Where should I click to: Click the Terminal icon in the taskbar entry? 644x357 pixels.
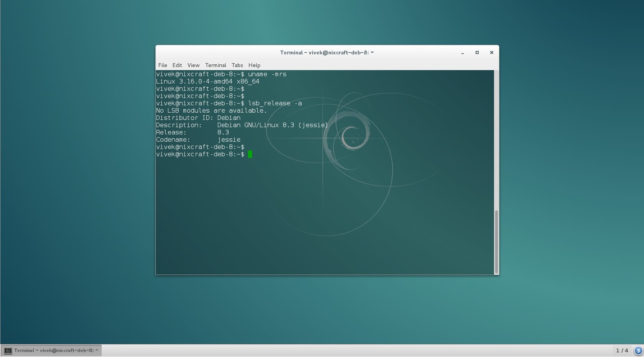pyautogui.click(x=7, y=350)
